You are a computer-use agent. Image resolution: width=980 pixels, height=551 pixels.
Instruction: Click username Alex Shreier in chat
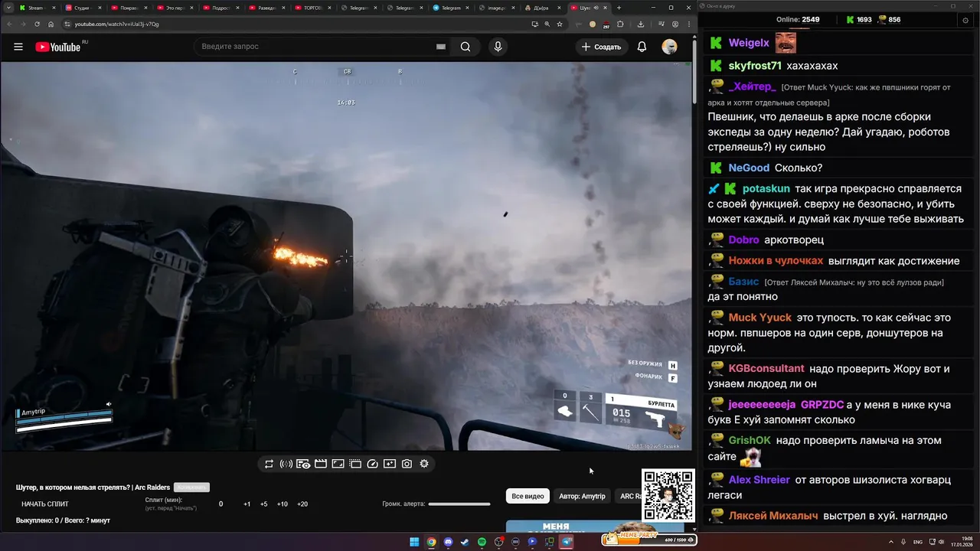(759, 480)
